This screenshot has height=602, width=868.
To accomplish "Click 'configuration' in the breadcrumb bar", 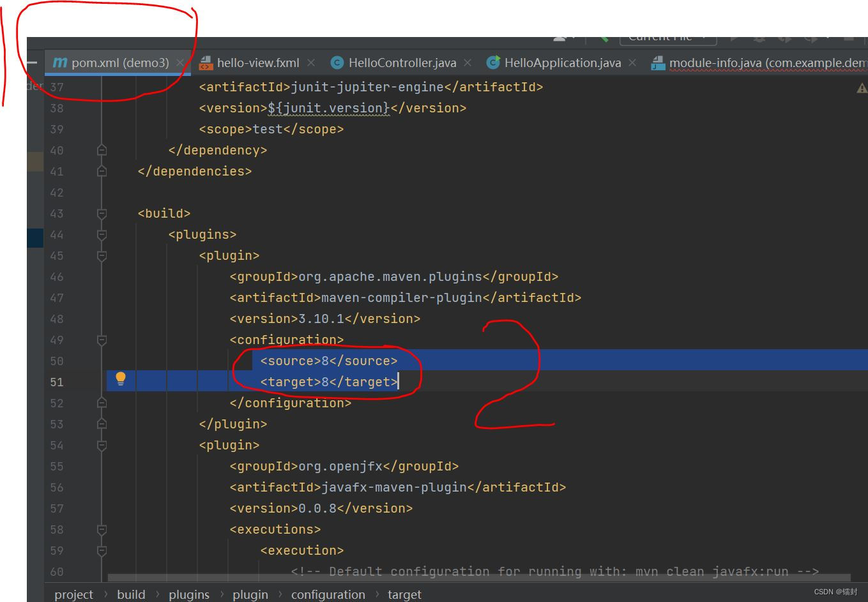I will point(328,594).
